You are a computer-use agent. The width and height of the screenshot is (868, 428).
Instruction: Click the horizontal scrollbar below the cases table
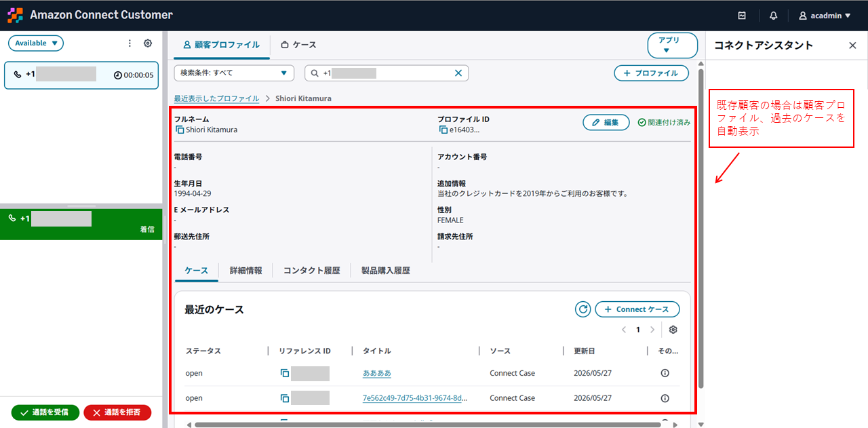coord(427,425)
